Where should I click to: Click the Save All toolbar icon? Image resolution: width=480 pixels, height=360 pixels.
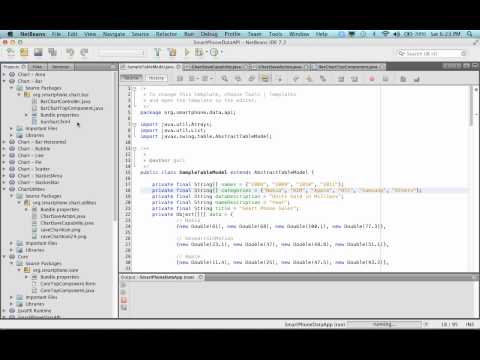(52, 52)
